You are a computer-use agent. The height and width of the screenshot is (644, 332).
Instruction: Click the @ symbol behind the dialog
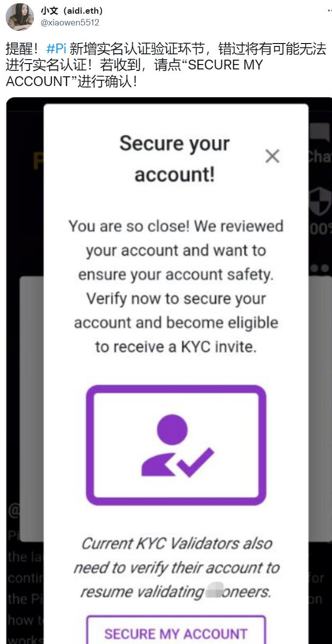tap(14, 511)
